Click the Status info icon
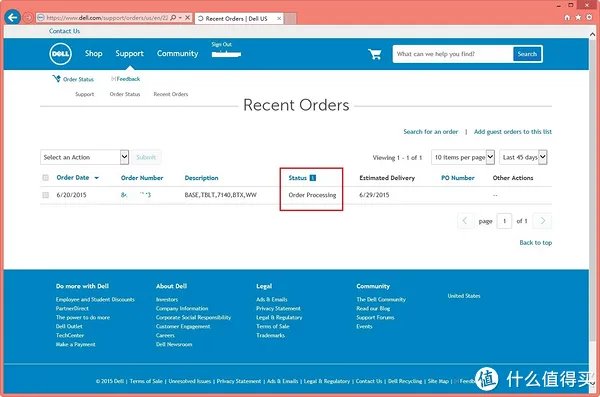The height and width of the screenshot is (397, 600). coord(313,178)
